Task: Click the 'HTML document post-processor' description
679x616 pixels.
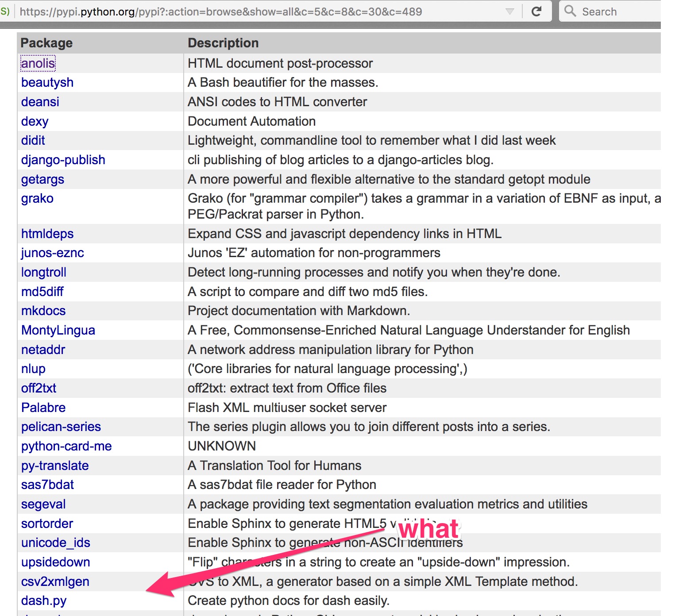Action: (x=280, y=63)
